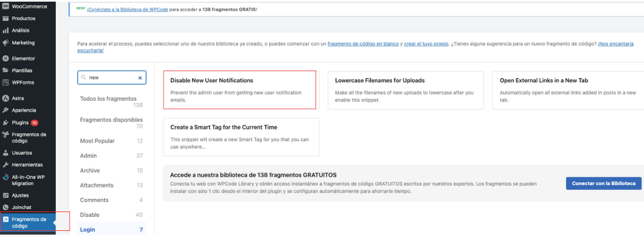
Task: Choose the Disable New User Notifications snippet
Action: (240, 90)
